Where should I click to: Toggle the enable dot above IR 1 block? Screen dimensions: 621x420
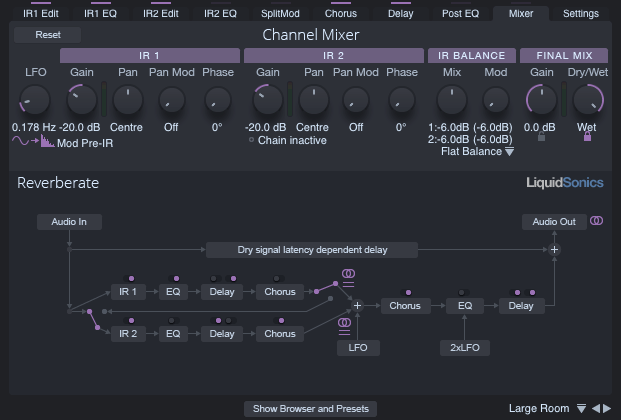coord(131,279)
